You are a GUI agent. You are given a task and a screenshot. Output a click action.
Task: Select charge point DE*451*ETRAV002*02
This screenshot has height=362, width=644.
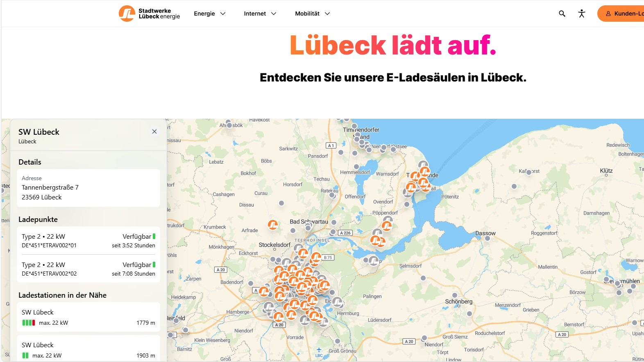pos(88,269)
